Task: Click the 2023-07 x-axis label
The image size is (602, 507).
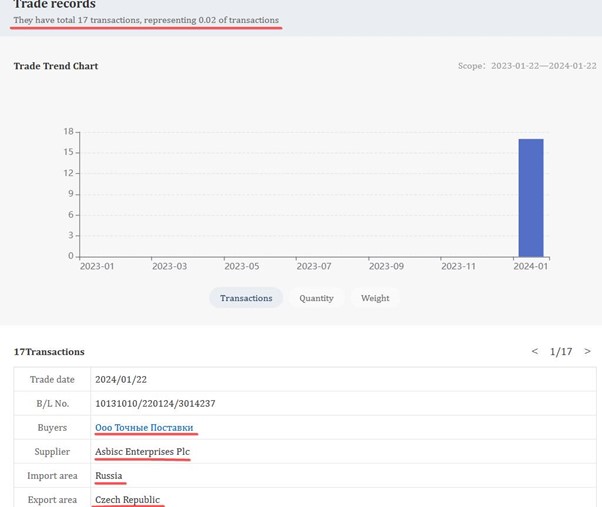Action: (314, 267)
